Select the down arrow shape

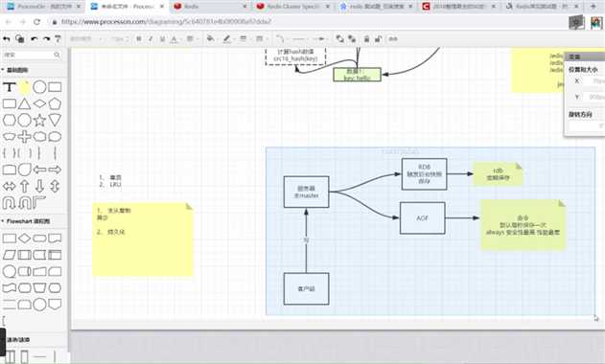coord(39,186)
